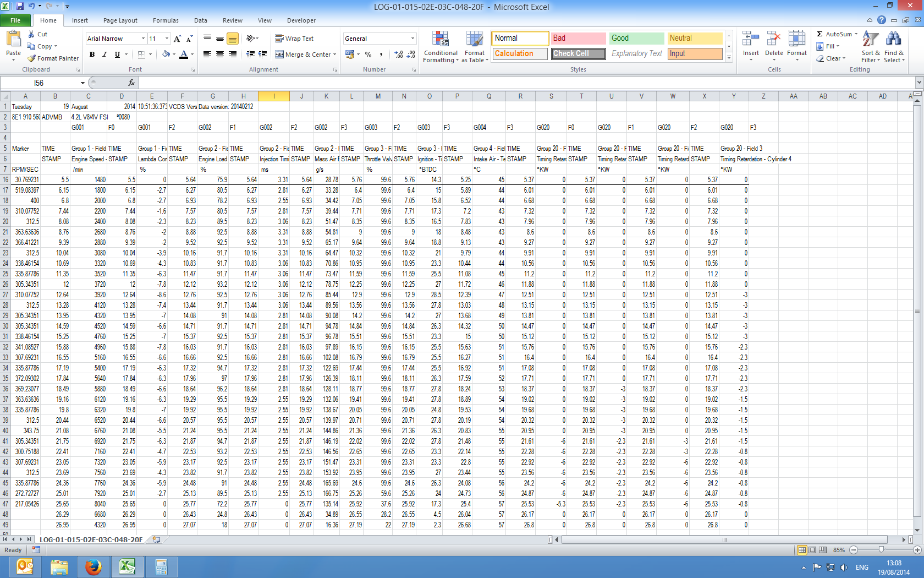This screenshot has height=578, width=924.
Task: Click the Format Painter brush
Action: (x=32, y=58)
